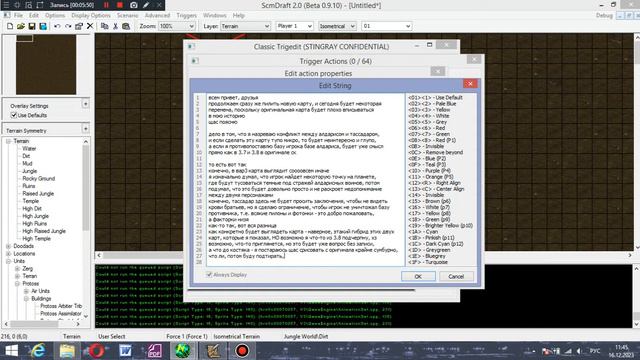Stop the screen recording
The height and width of the screenshot is (360, 640).
120,5
